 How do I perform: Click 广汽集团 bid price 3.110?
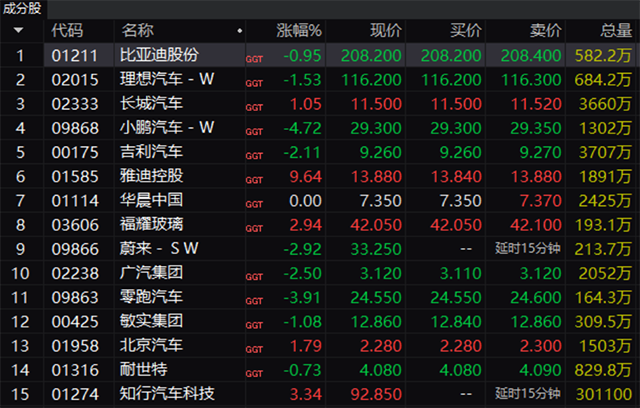pos(460,274)
